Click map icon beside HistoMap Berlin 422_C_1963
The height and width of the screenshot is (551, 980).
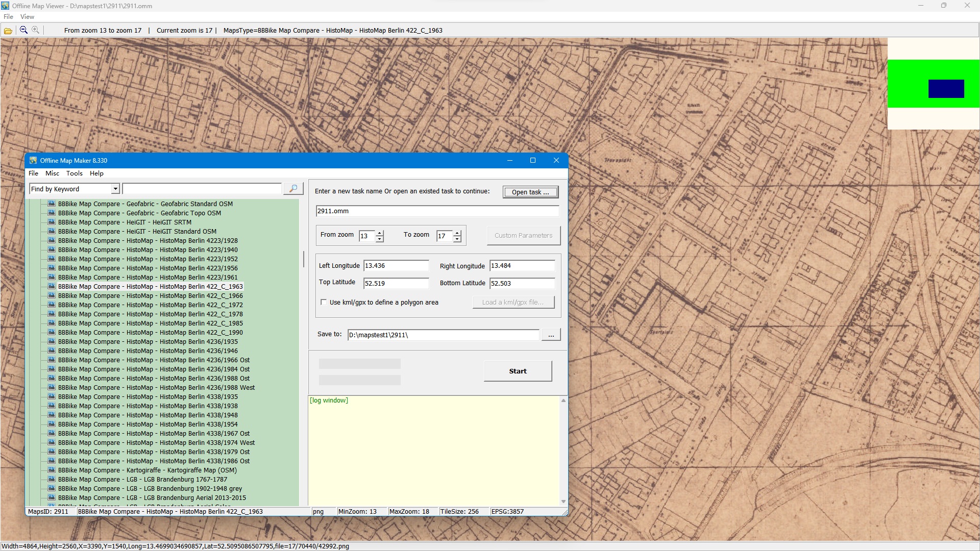[52, 286]
